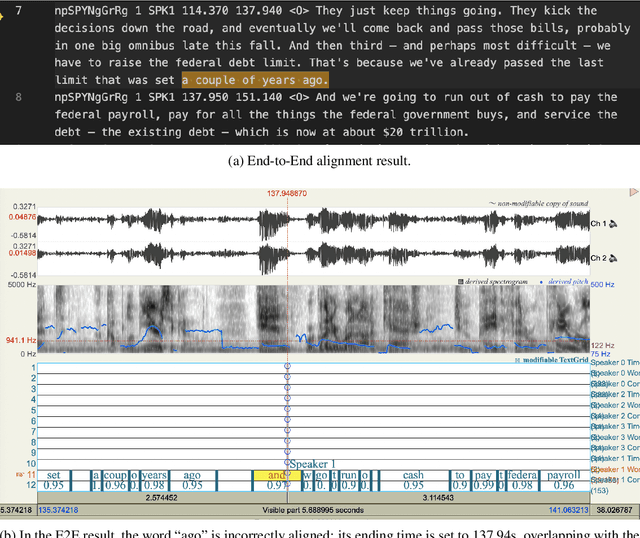Select the 'cash' word interval
The width and height of the screenshot is (640, 538).
point(413,475)
